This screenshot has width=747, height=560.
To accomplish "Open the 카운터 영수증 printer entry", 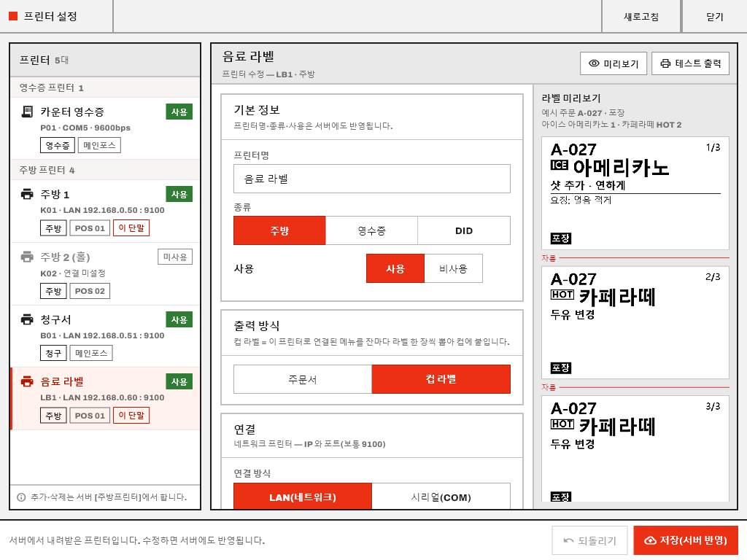I will [105, 128].
